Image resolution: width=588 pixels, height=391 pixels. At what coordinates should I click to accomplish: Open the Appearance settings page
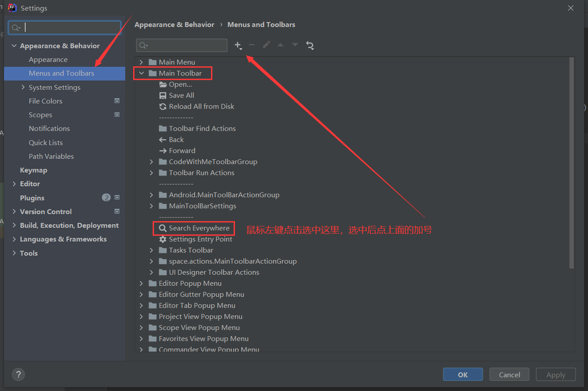[x=48, y=59]
